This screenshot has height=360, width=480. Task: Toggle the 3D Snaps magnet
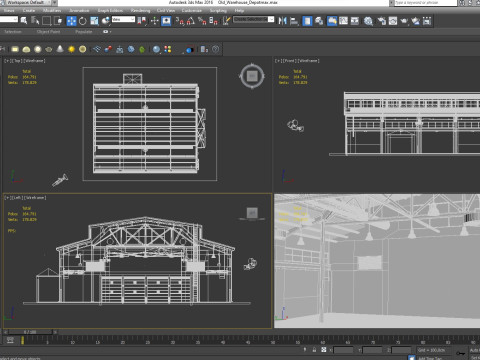pyautogui.click(x=180, y=21)
